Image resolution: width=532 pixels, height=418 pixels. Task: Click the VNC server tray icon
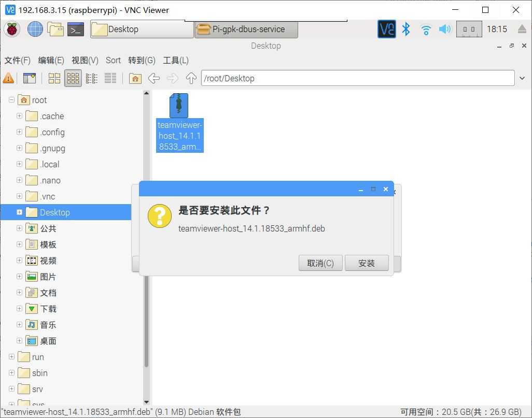387,29
